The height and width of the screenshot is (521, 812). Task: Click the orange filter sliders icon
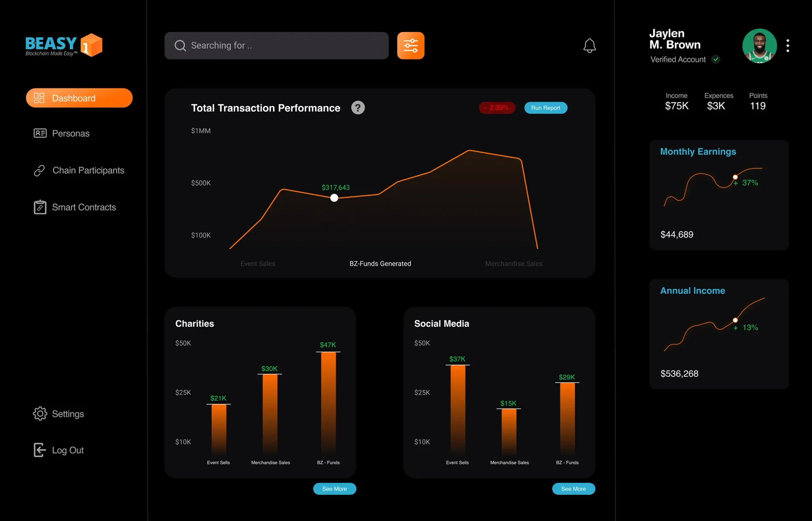[410, 46]
